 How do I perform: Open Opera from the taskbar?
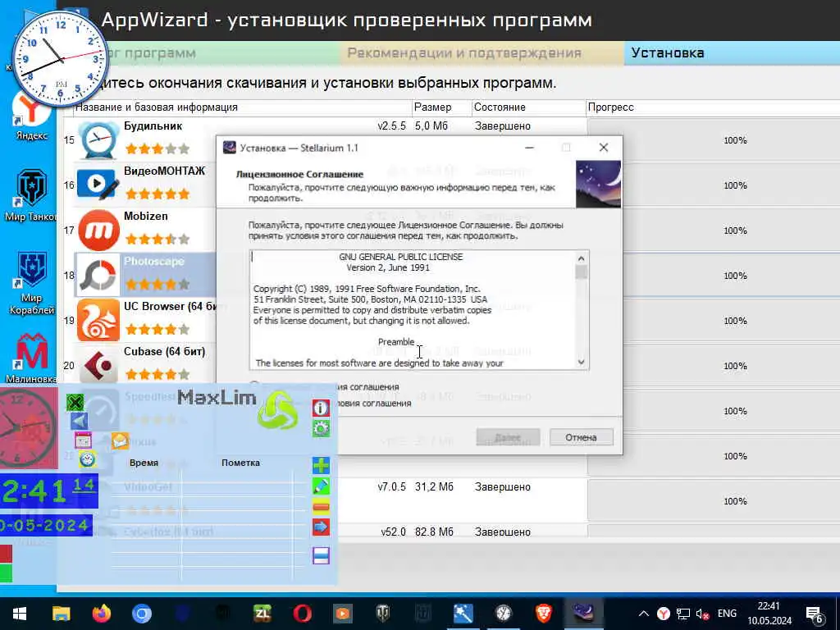coord(302,614)
